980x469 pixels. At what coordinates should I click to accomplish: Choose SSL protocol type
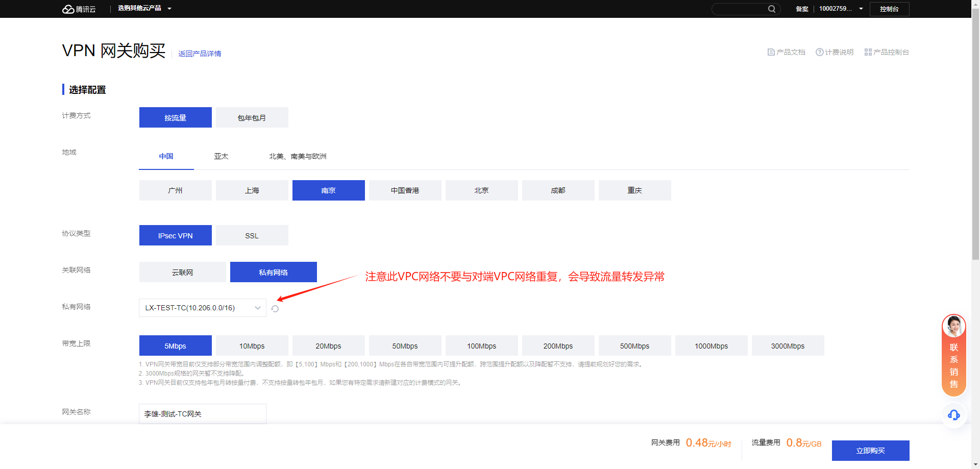click(x=252, y=236)
